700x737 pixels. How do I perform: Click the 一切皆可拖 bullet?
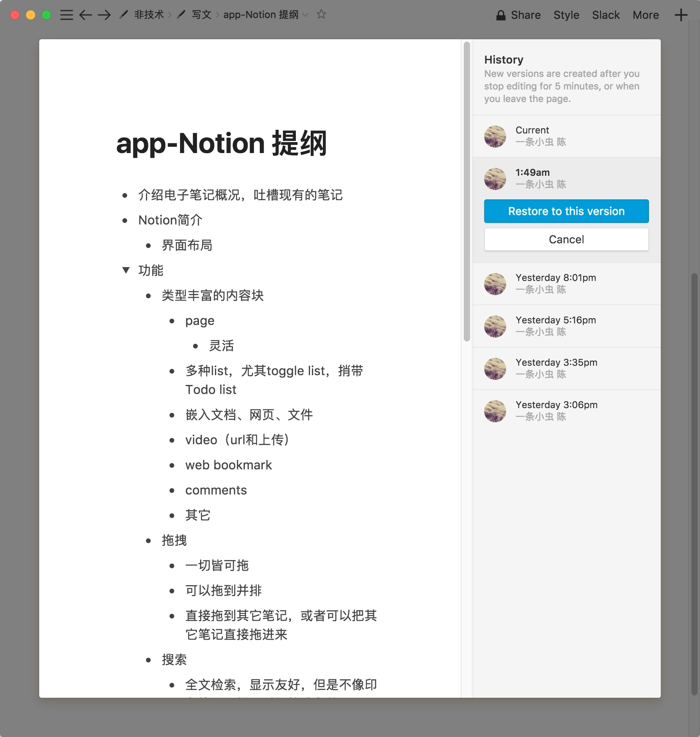pyautogui.click(x=217, y=566)
